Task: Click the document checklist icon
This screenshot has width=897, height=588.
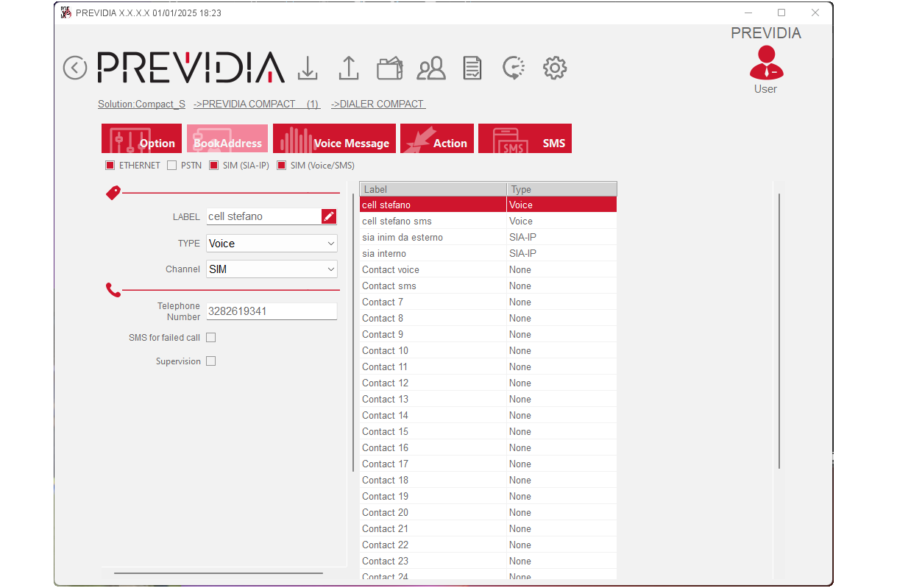Action: click(472, 68)
